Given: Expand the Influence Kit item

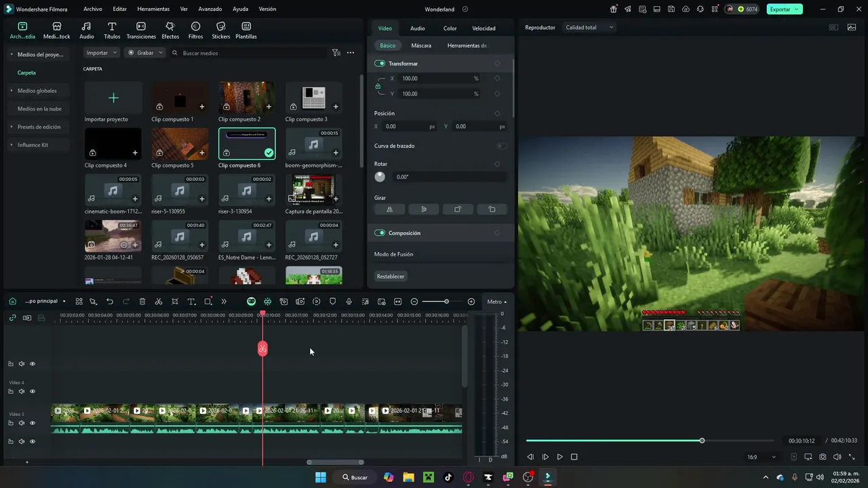Looking at the screenshot, I should [12, 145].
